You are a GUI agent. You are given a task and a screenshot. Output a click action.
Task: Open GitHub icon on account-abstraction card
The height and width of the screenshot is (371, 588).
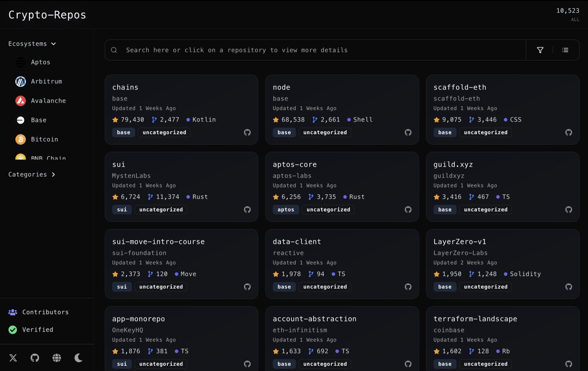[x=408, y=364]
